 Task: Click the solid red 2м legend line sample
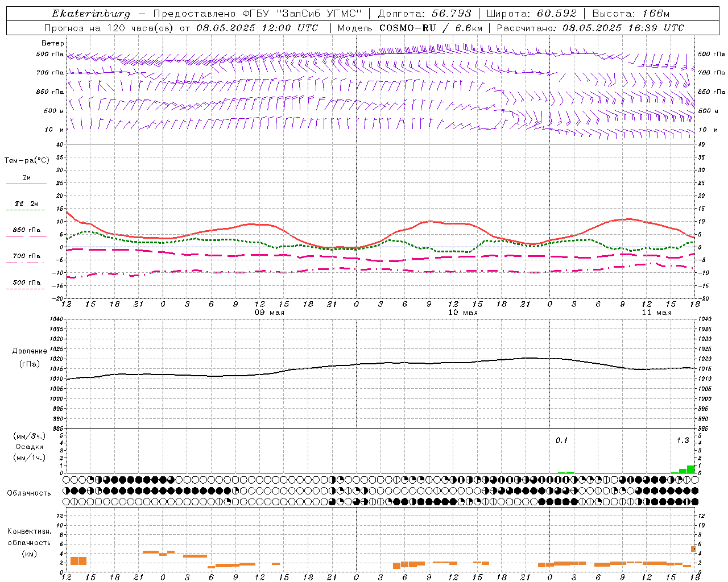(x=26, y=184)
